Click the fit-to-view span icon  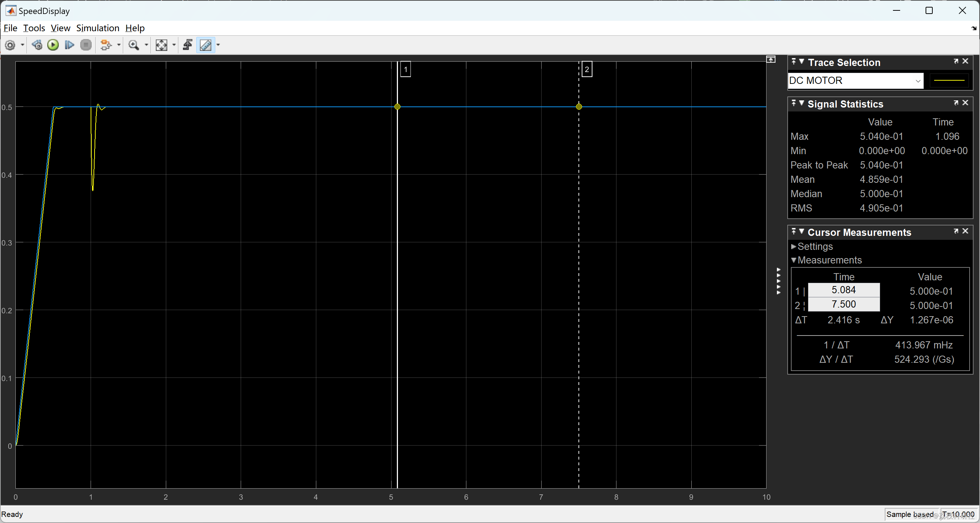[161, 45]
